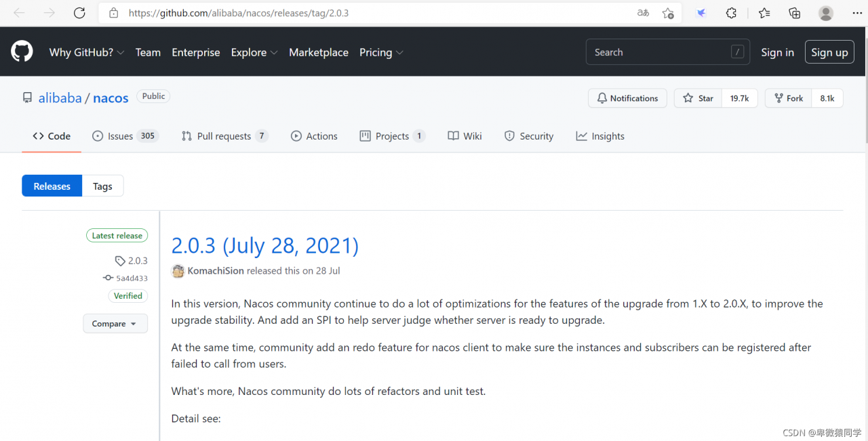Open the 2.0.3 (July 28, 2021) release link
This screenshot has width=868, height=441.
coord(264,245)
